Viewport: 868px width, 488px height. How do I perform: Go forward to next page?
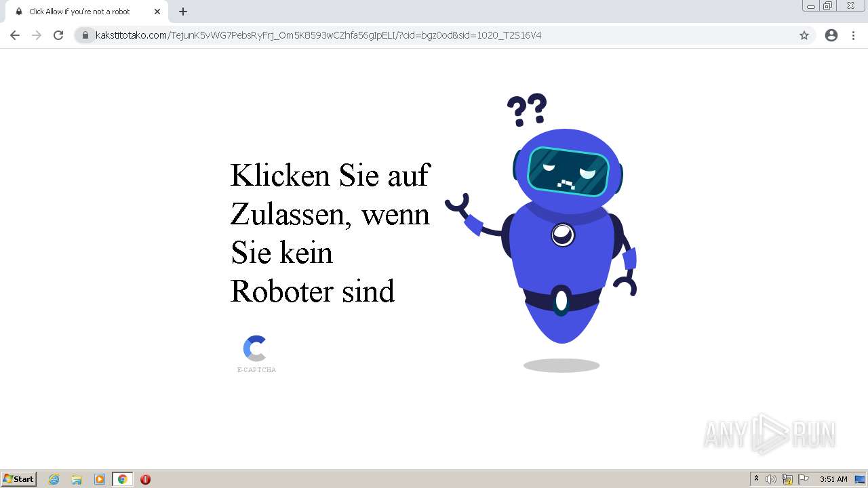coord(37,35)
